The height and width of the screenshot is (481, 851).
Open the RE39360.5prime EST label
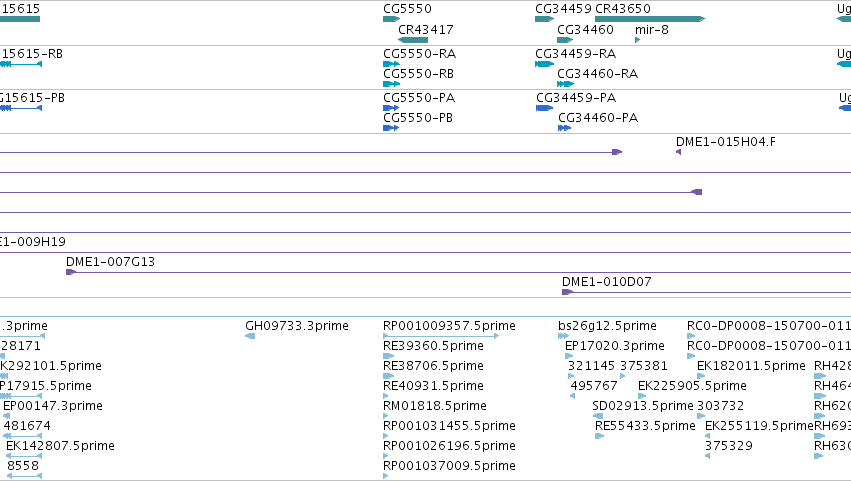coord(433,346)
